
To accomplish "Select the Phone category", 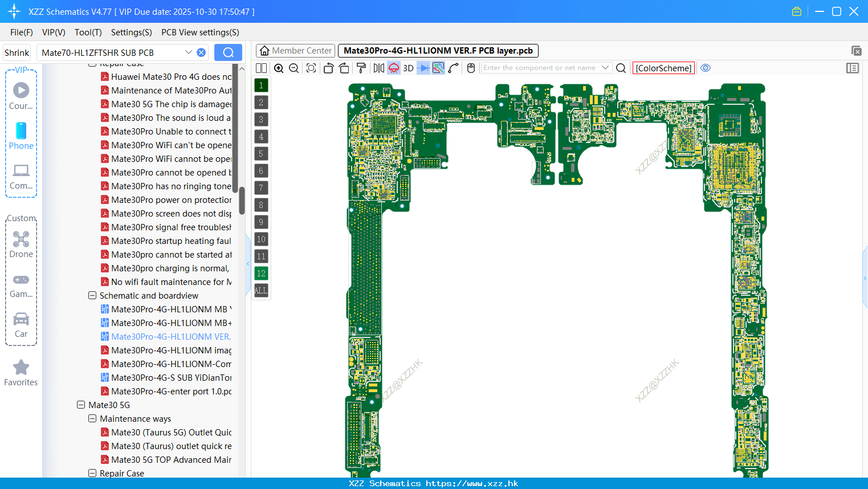I will (21, 136).
